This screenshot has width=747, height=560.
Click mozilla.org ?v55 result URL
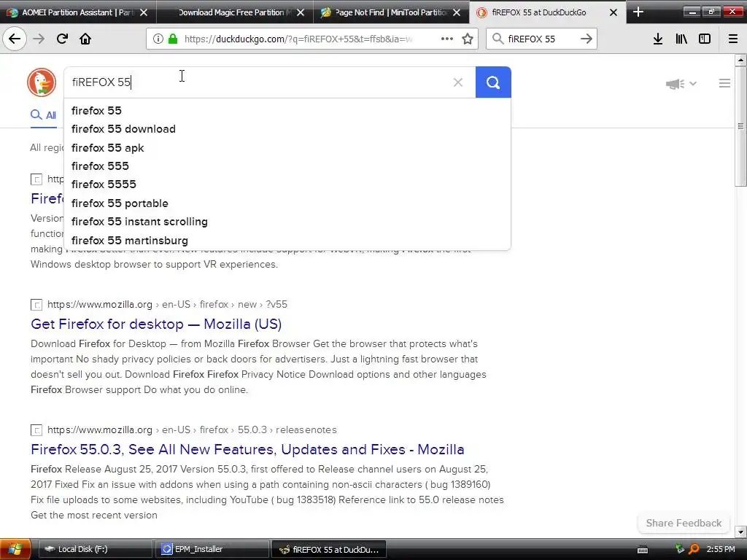pos(167,304)
